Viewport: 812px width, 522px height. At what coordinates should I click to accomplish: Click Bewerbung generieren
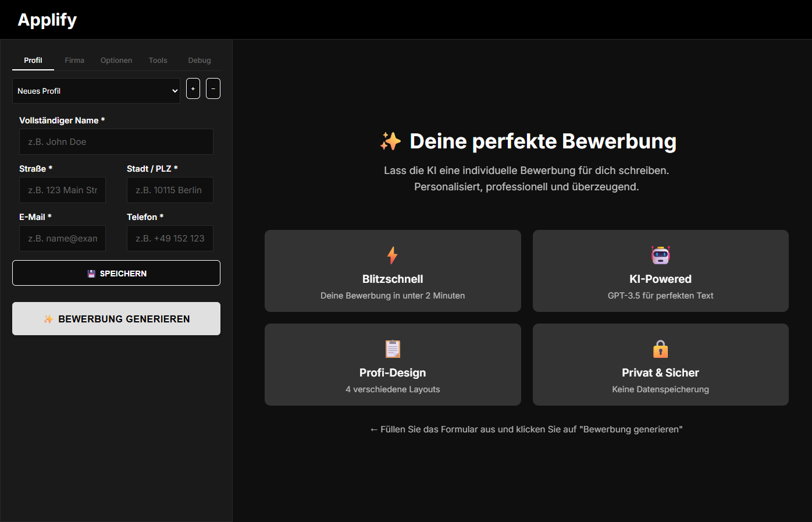116,318
